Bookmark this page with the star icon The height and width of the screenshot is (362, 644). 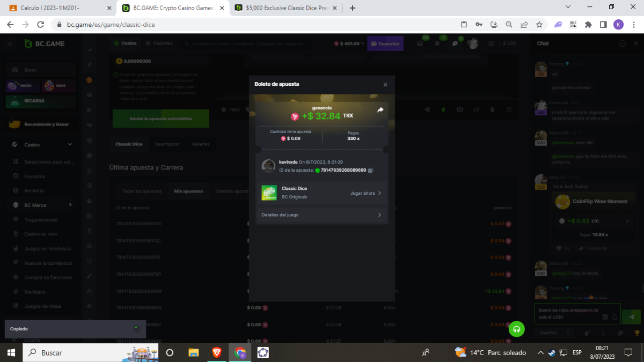539,25
